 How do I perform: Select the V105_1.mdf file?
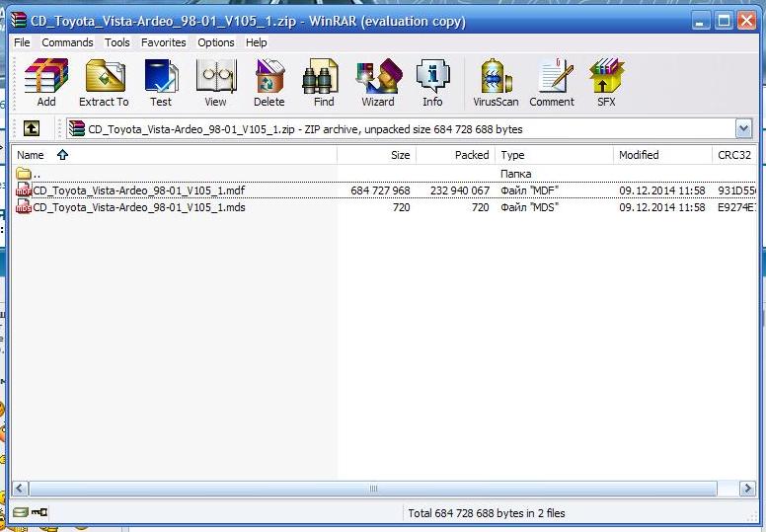point(138,190)
